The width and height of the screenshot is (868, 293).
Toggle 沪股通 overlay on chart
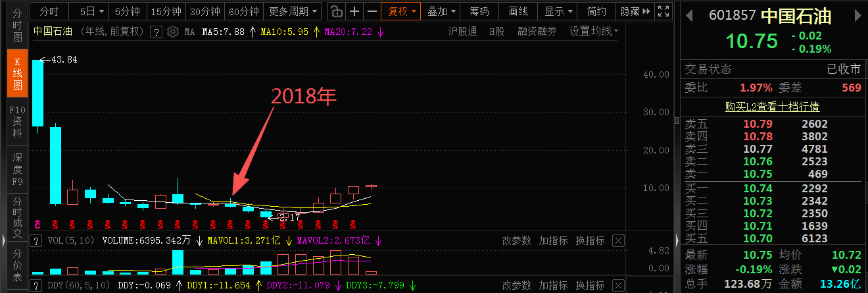coord(462,32)
